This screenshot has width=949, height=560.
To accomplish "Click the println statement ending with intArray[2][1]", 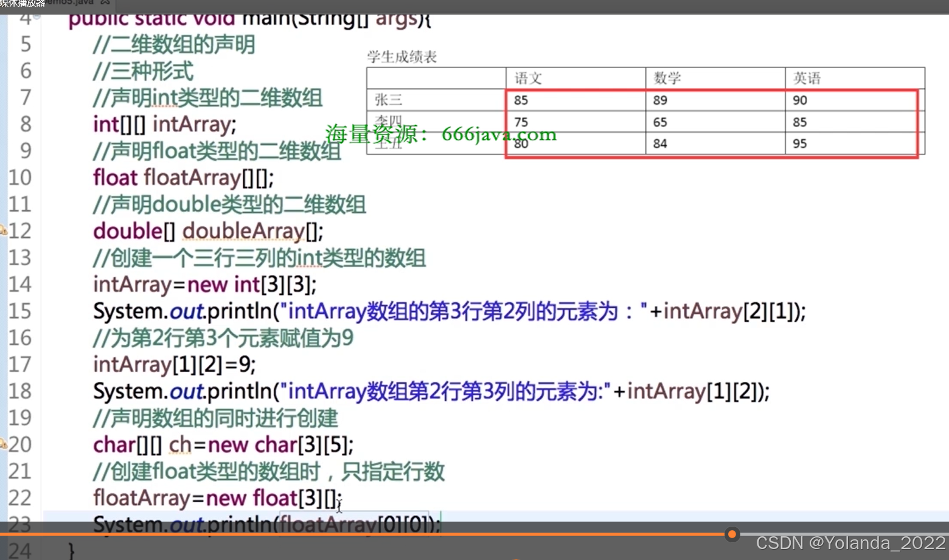I will pos(450,311).
